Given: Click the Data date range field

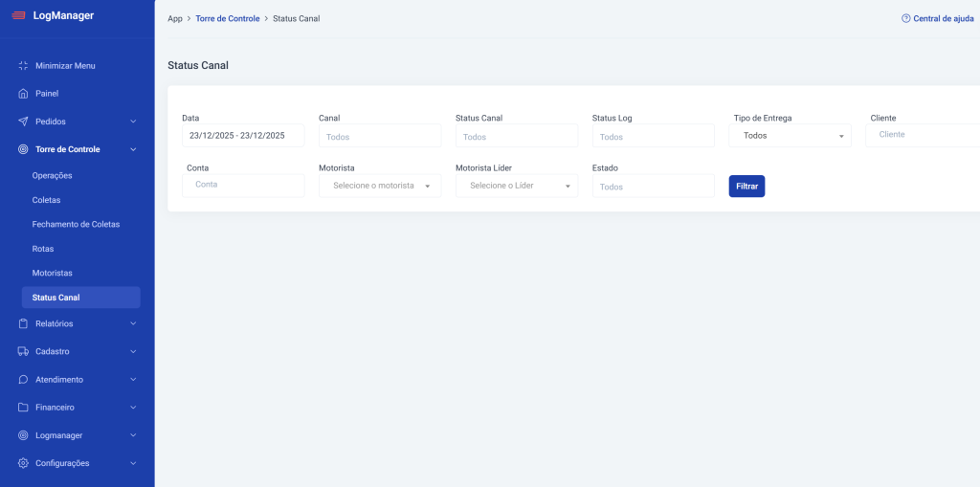Looking at the screenshot, I should (x=242, y=136).
